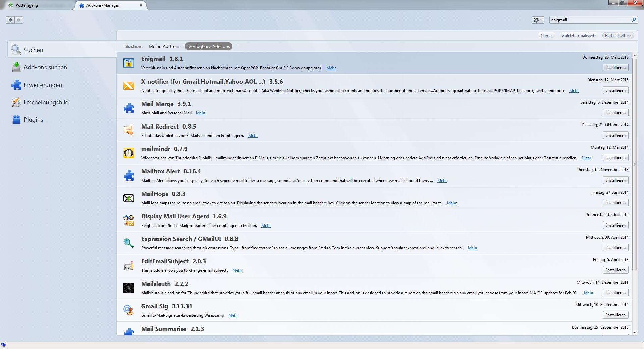Image resolution: width=644 pixels, height=349 pixels.
Task: Install the Enigmail 1.8.1 add-on
Action: [615, 68]
